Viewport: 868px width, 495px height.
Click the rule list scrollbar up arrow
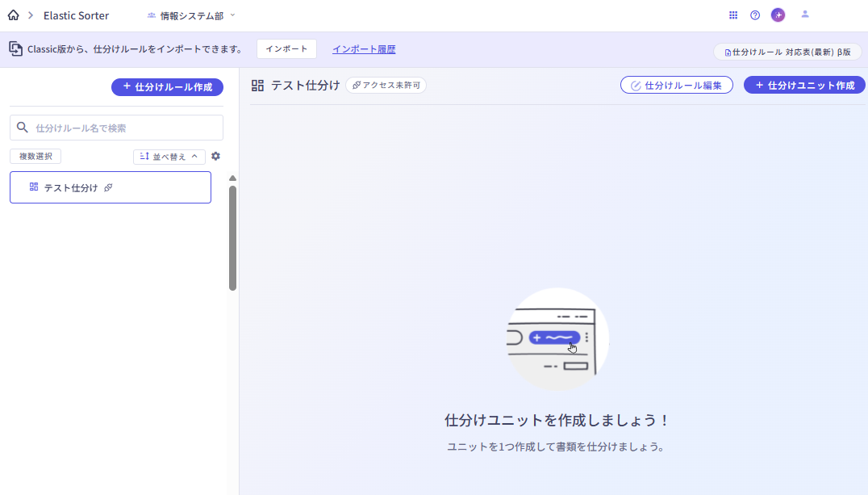click(232, 178)
